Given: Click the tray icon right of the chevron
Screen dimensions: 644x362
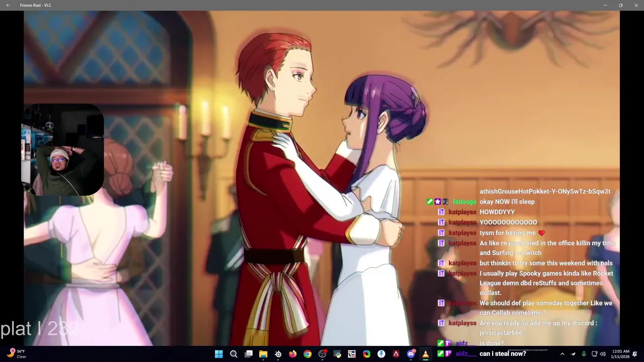Looking at the screenshot, I should (573, 354).
